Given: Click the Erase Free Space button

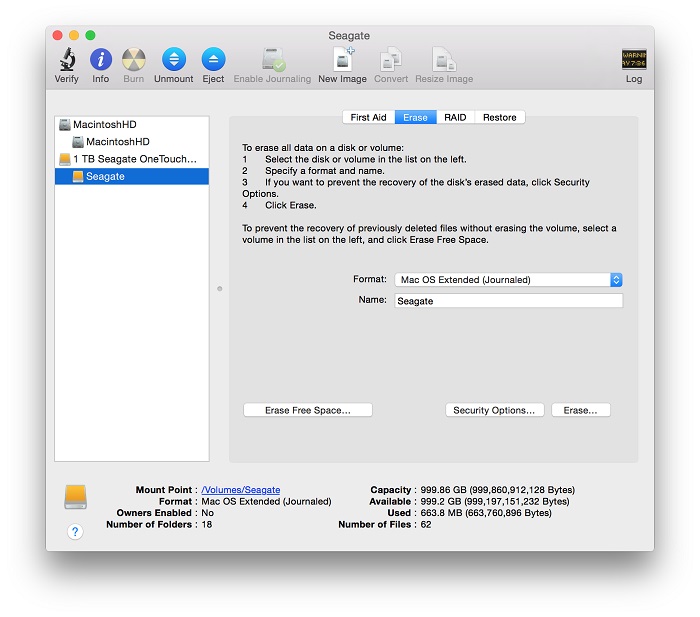Looking at the screenshot, I should (308, 410).
